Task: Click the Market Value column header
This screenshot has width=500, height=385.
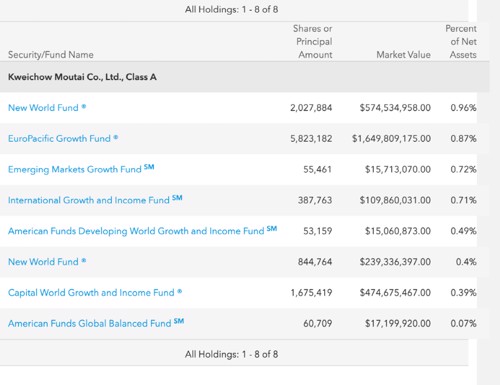Action: tap(403, 54)
